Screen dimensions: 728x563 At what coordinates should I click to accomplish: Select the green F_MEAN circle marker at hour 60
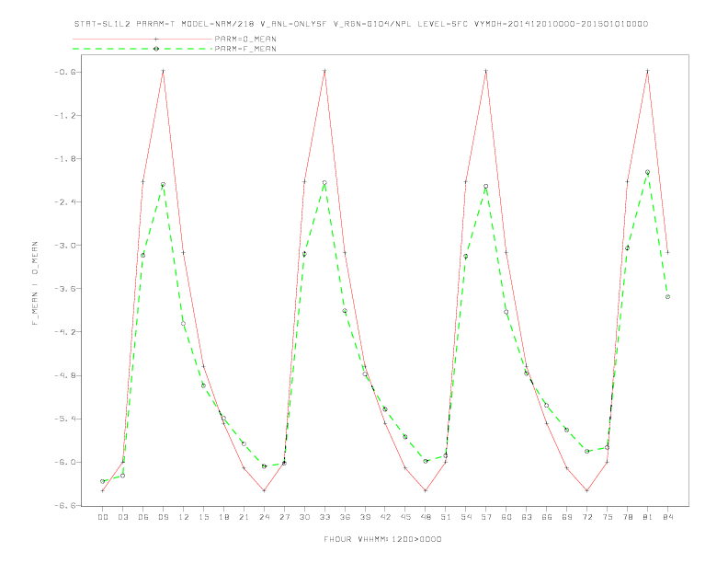[506, 312]
